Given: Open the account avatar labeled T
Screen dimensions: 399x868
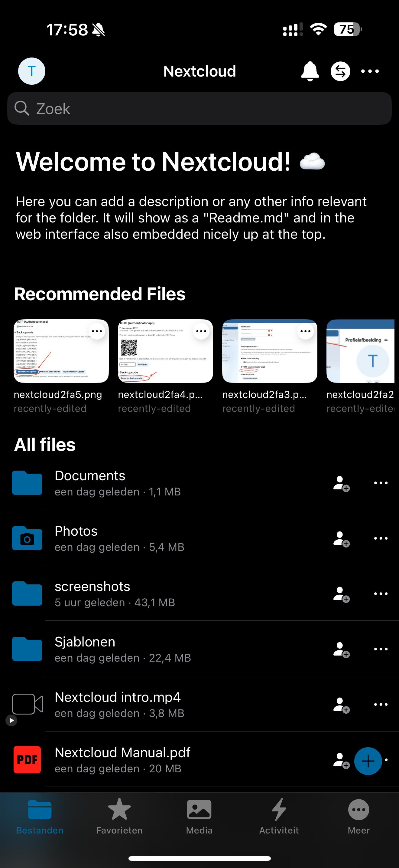Looking at the screenshot, I should pyautogui.click(x=32, y=71).
